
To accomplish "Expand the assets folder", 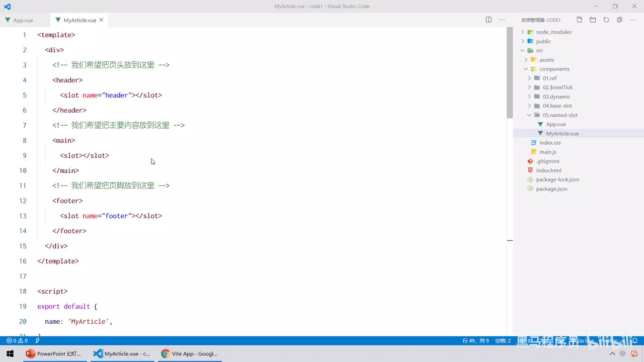I will pyautogui.click(x=546, y=60).
